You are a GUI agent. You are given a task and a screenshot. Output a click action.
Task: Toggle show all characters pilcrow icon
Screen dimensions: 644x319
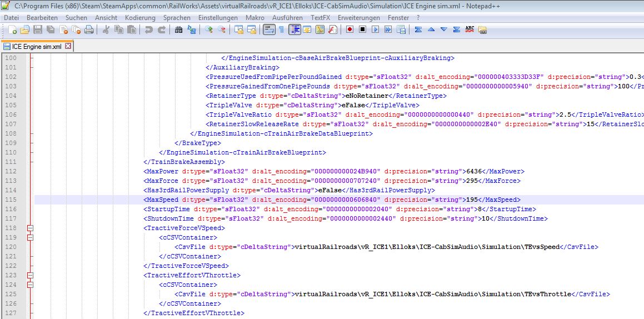point(281,29)
